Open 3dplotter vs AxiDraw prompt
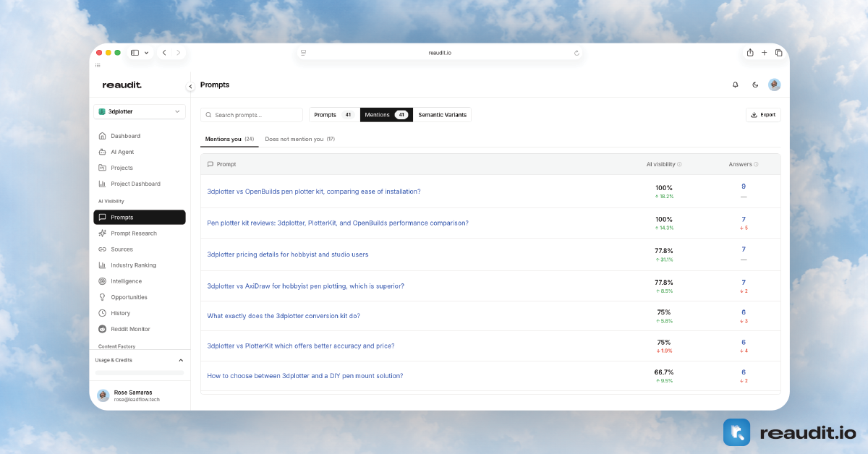The image size is (868, 454). tap(306, 286)
